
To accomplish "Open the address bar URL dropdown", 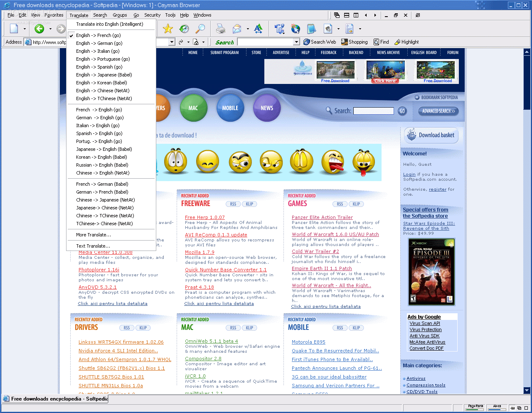I will coord(172,42).
